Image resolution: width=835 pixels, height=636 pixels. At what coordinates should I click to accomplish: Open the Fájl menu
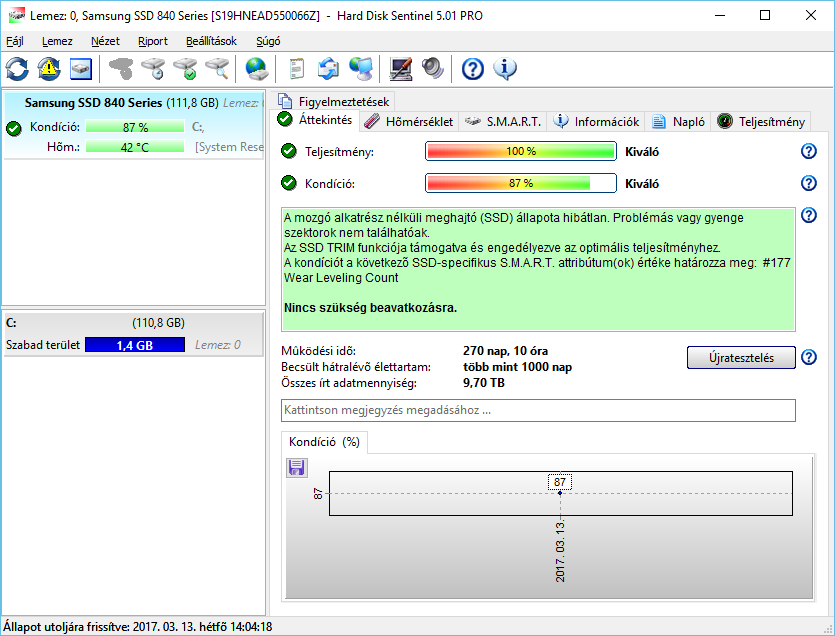pos(15,41)
